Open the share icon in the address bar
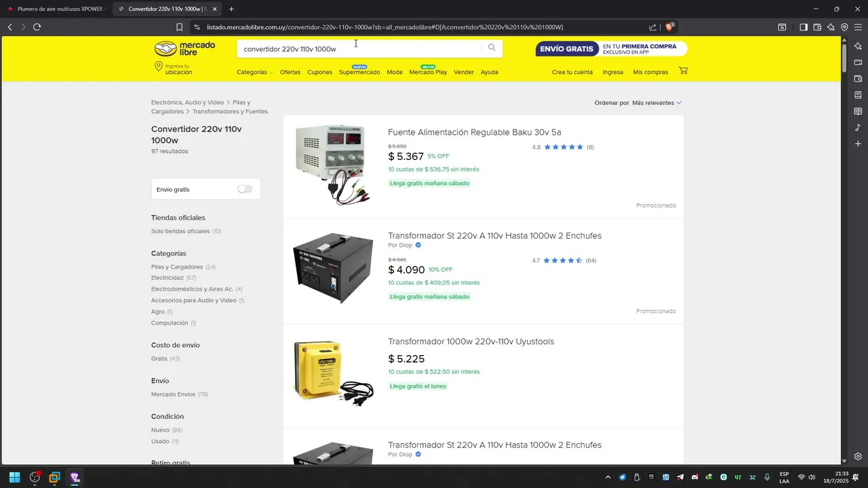This screenshot has width=868, height=488. 652,27
